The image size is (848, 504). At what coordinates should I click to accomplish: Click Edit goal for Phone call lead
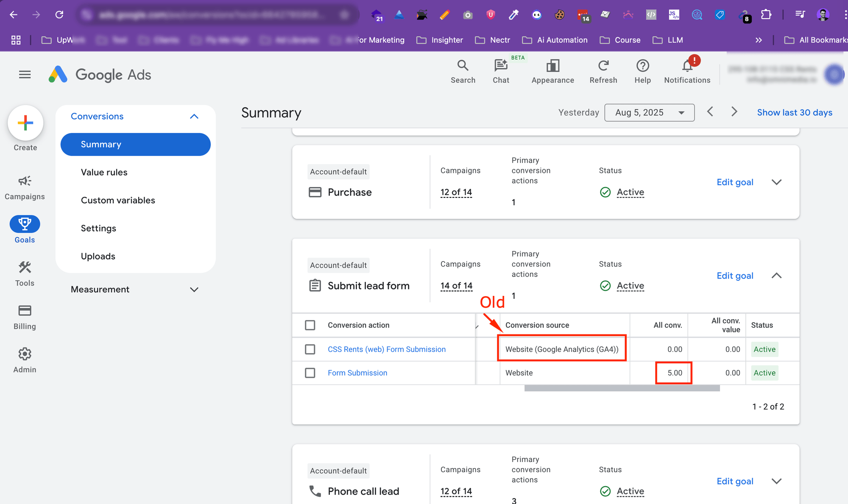735,481
